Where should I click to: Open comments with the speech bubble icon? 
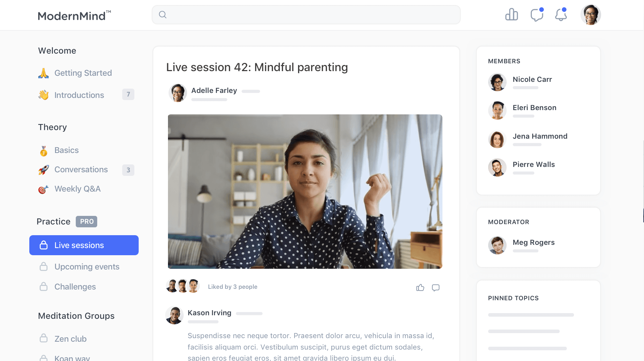[x=436, y=288]
